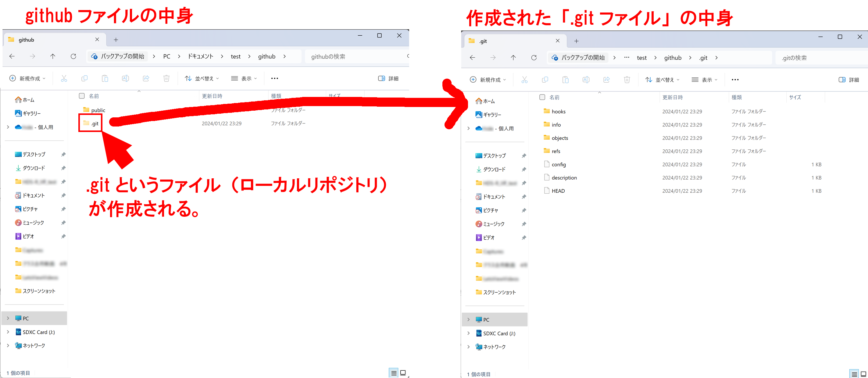The width and height of the screenshot is (868, 378).
Task: Click the Copy icon in the github window
Action: tap(84, 78)
